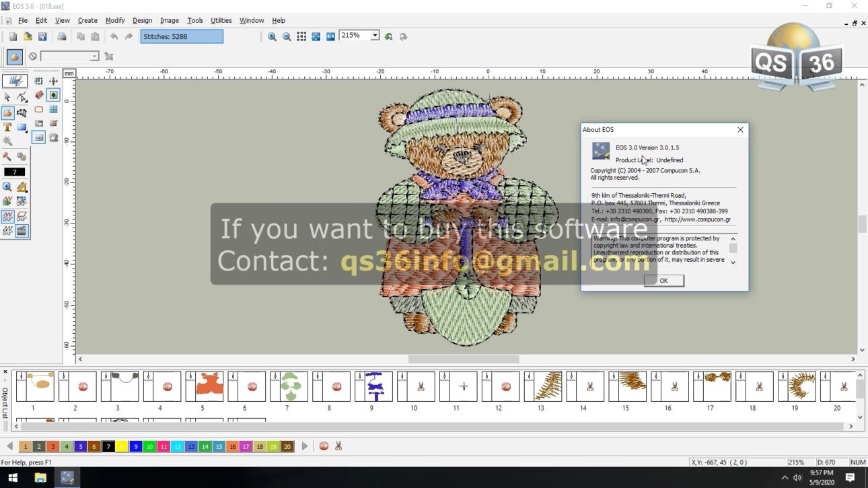Click the red stop command icon
This screenshot has width=868, height=488.
pyautogui.click(x=324, y=446)
